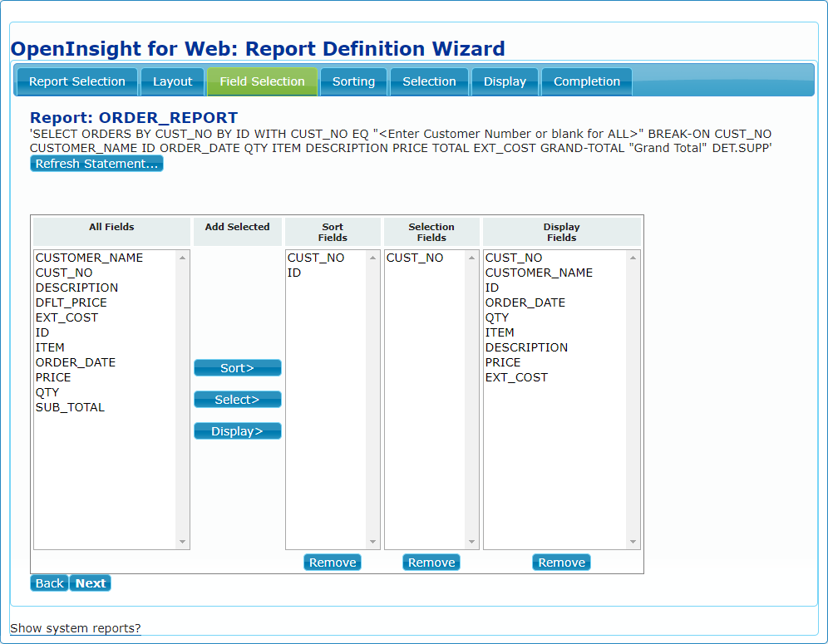Remove item from Sort Fields list

coord(333,563)
